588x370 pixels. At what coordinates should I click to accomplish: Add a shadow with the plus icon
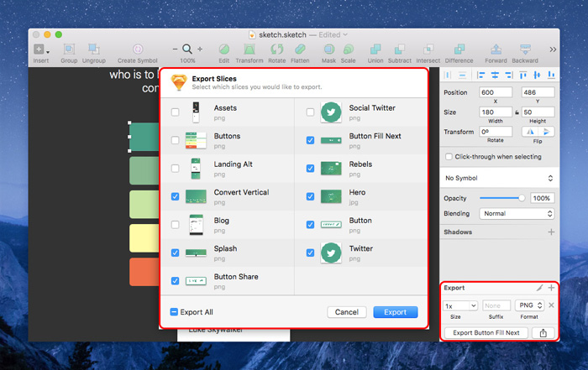coord(551,232)
